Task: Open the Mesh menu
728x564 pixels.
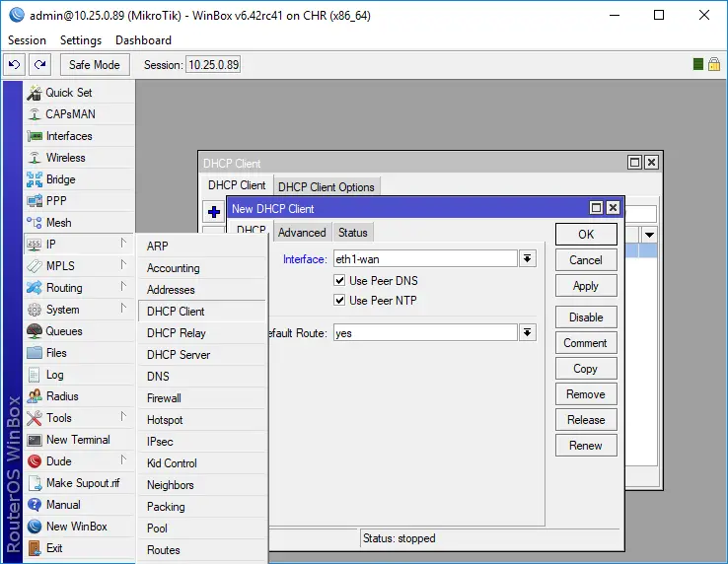Action: 79,223
